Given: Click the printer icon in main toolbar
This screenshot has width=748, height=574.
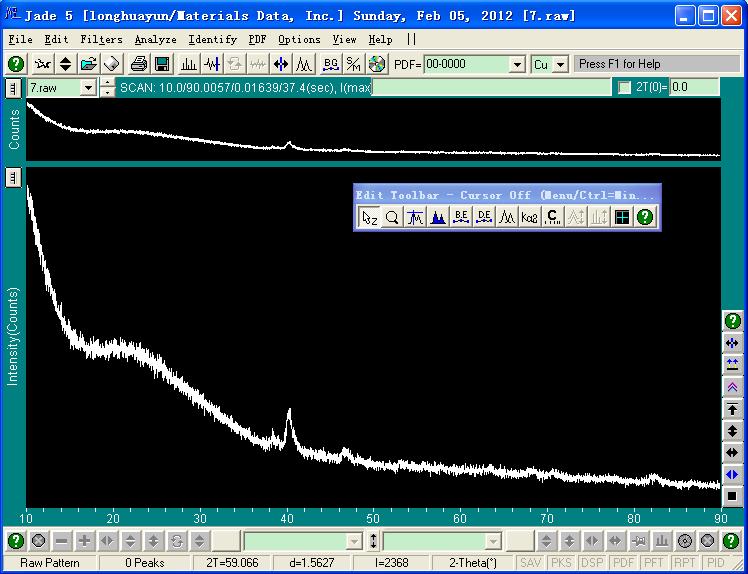Looking at the screenshot, I should tap(139, 64).
